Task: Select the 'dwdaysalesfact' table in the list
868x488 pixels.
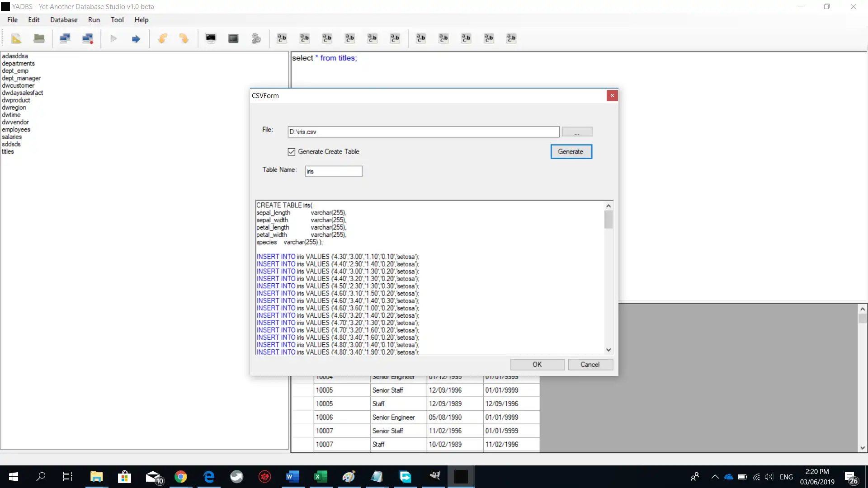Action: point(23,93)
